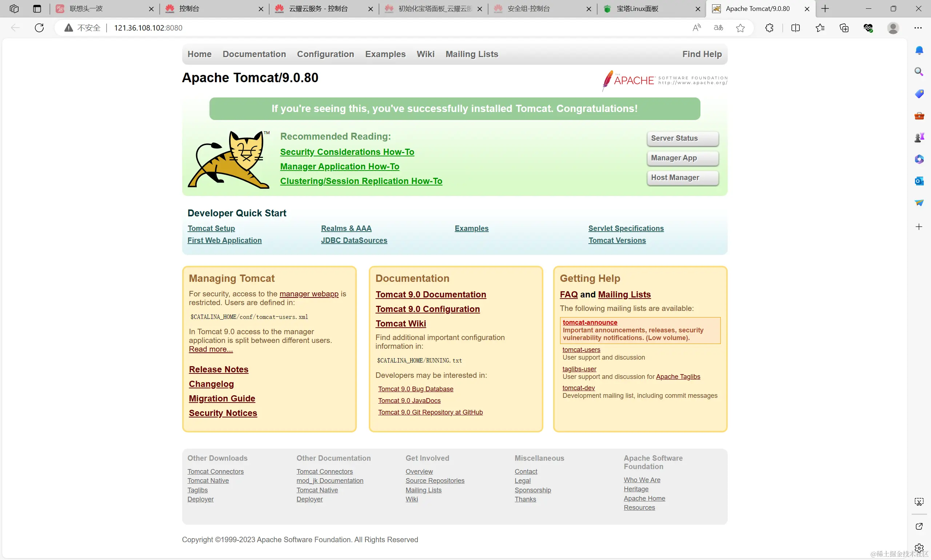This screenshot has height=560, width=931.
Task: Open the Extensions puzzle icon
Action: pyautogui.click(x=769, y=28)
